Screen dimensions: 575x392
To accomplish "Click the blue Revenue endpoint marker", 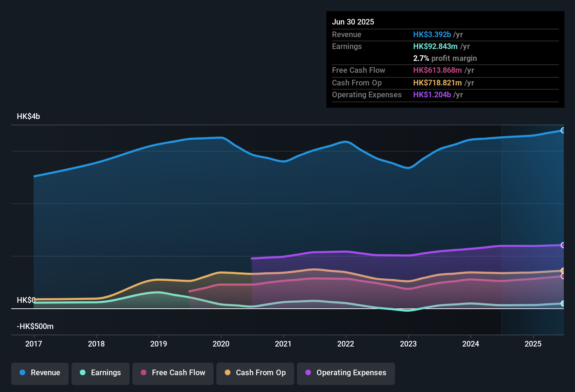I will [x=563, y=130].
